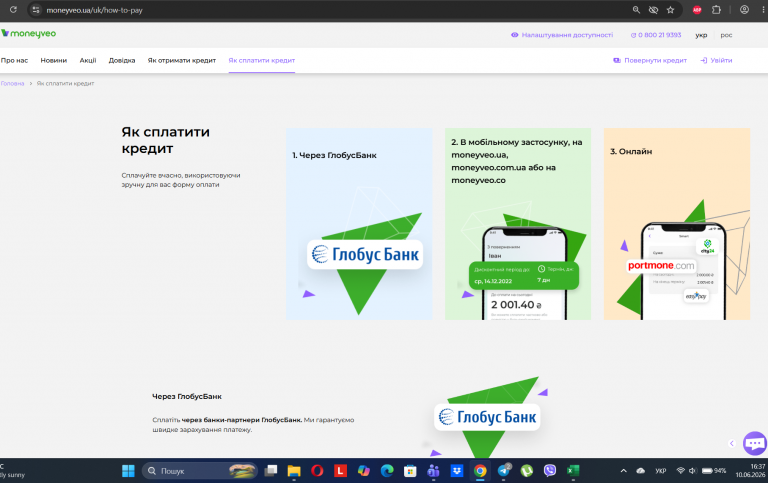768x483 pixels.
Task: Open the Chrome profile avatar icon
Action: pyautogui.click(x=744, y=10)
